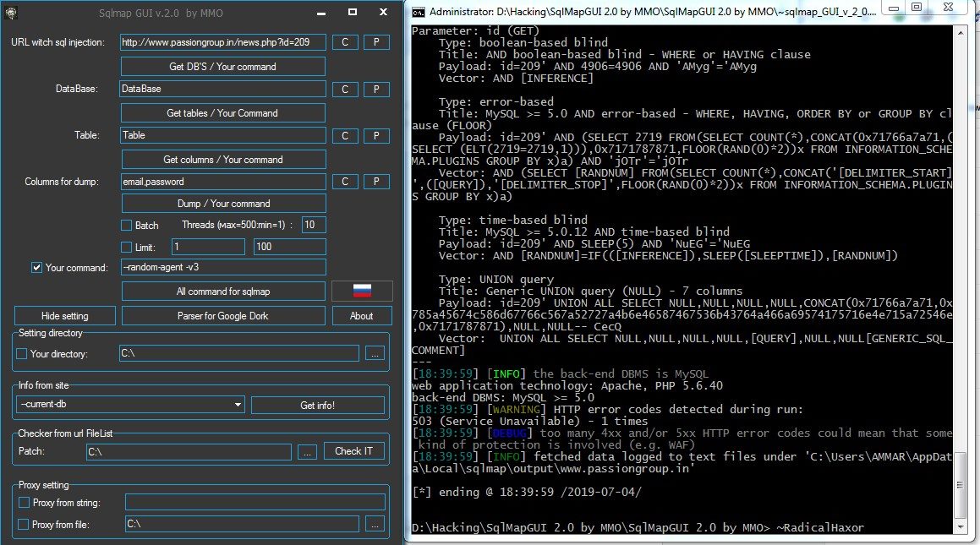The width and height of the screenshot is (980, 545).
Task: Click the Check IT button
Action: tap(353, 451)
